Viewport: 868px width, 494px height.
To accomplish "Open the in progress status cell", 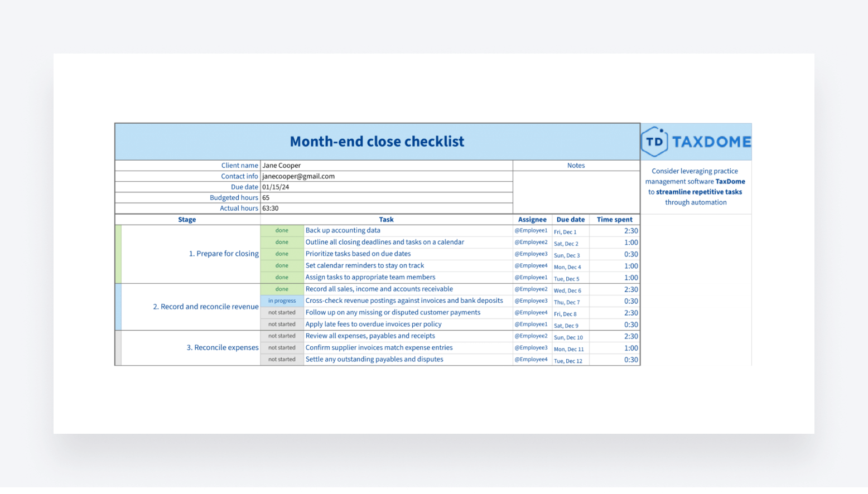I will click(282, 301).
